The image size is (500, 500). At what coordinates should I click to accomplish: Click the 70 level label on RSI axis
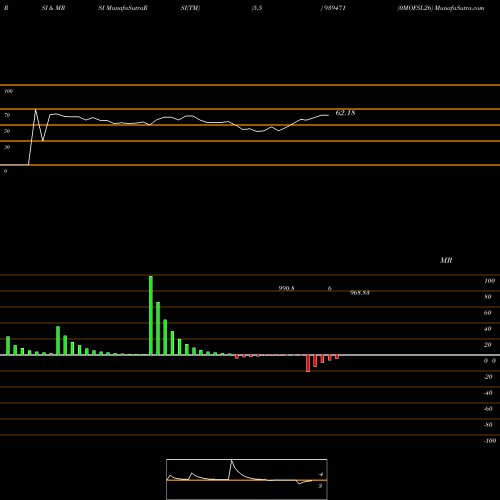click(7, 115)
